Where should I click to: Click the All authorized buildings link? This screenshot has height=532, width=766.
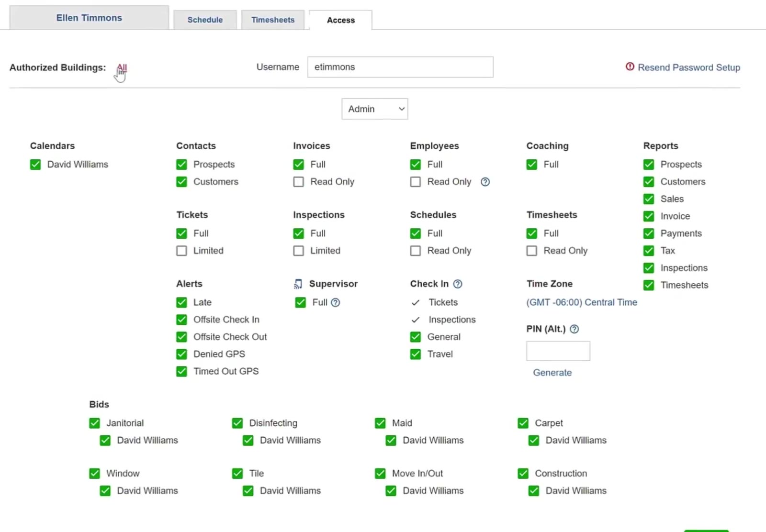tap(122, 67)
